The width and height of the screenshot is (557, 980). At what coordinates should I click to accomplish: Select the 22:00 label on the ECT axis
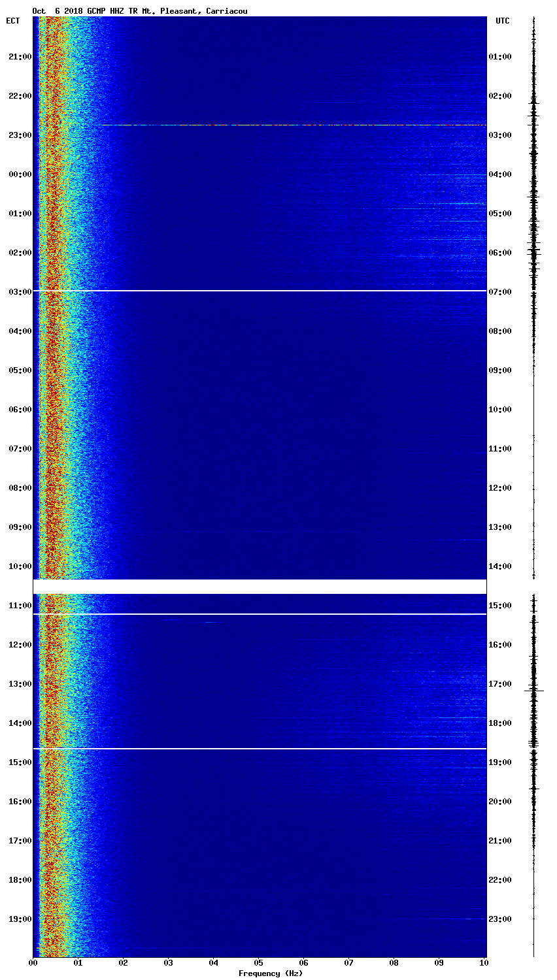click(20, 96)
